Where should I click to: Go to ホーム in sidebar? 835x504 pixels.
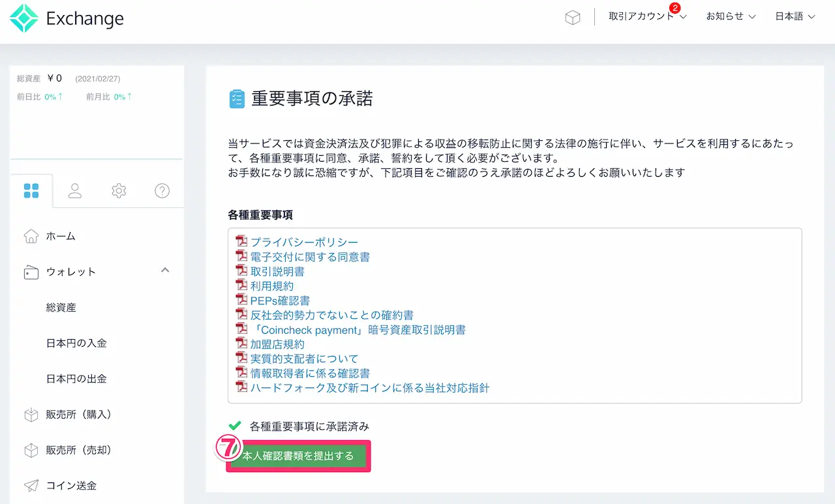[61, 236]
